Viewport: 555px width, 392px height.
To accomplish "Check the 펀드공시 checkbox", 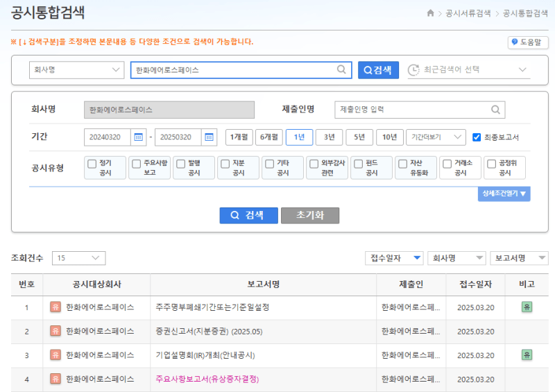I will point(359,164).
